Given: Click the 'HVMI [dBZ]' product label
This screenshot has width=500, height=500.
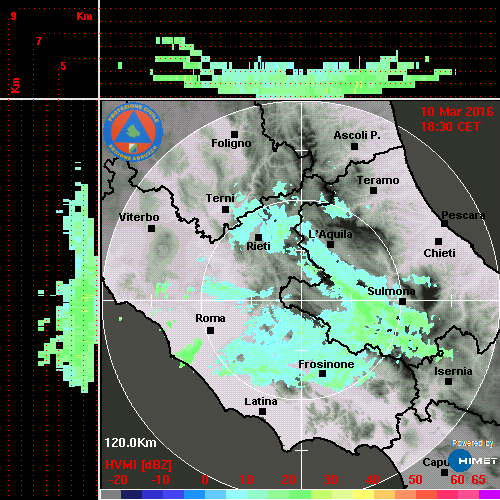Looking at the screenshot, I should tap(138, 465).
